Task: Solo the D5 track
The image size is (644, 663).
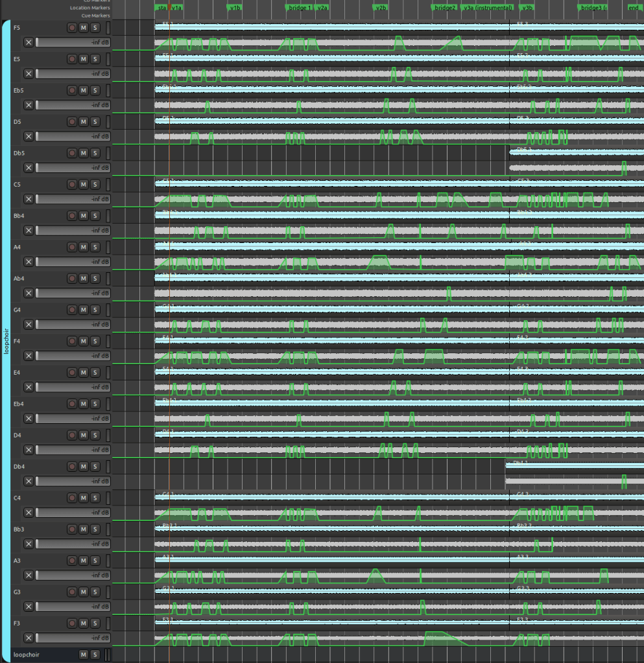Action: [95, 122]
